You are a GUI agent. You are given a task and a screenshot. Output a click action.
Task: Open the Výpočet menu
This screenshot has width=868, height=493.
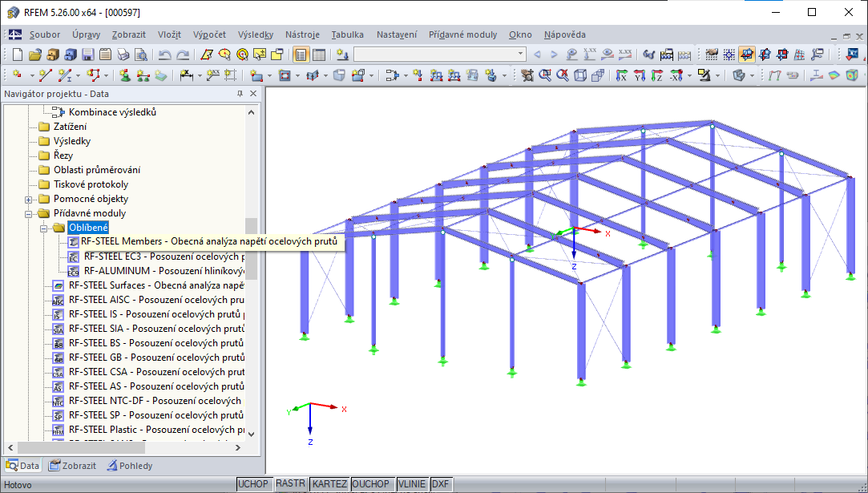(x=209, y=34)
